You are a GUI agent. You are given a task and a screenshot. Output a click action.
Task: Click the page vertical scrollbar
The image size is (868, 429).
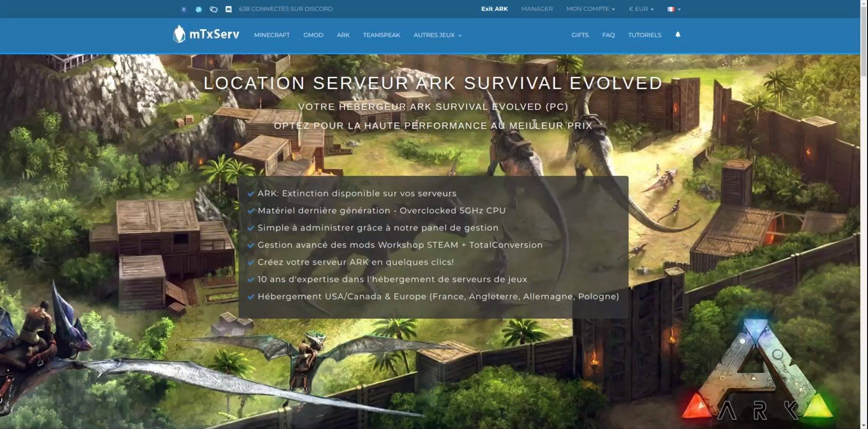(864, 214)
